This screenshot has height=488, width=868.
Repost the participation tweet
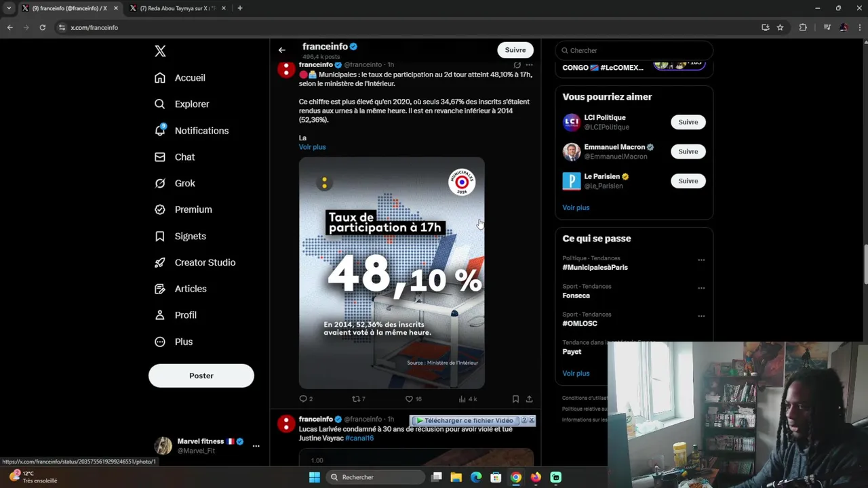pos(359,399)
